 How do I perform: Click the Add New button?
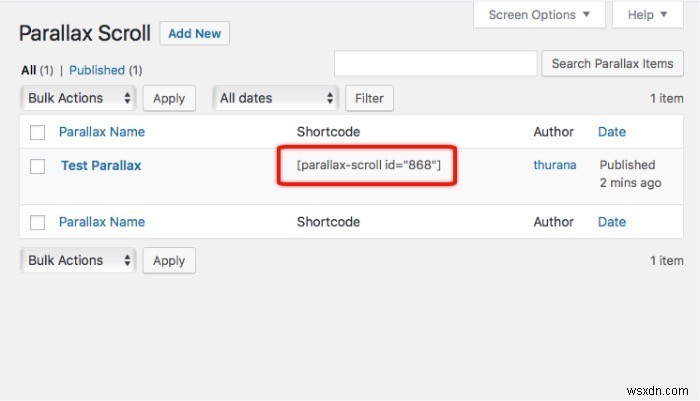pyautogui.click(x=194, y=33)
